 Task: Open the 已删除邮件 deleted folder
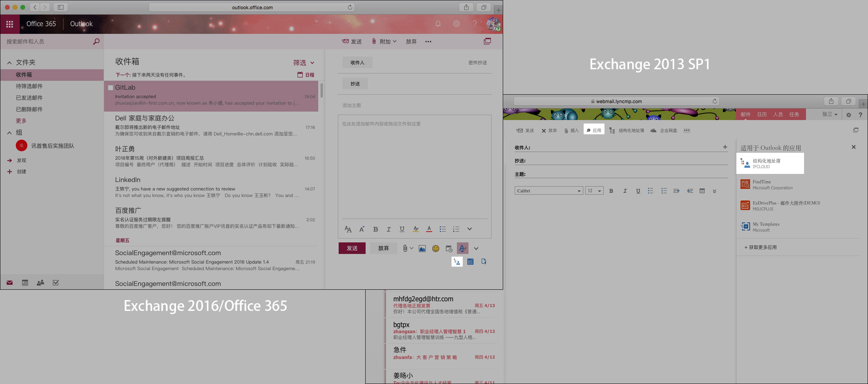[x=29, y=109]
